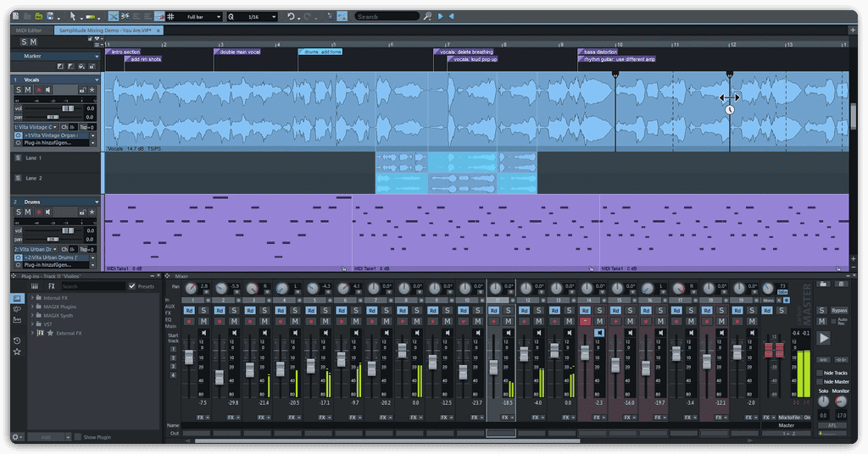Click the magnifier search icon in toolbar
Image resolution: width=868 pixels, height=454 pixels.
[x=427, y=17]
